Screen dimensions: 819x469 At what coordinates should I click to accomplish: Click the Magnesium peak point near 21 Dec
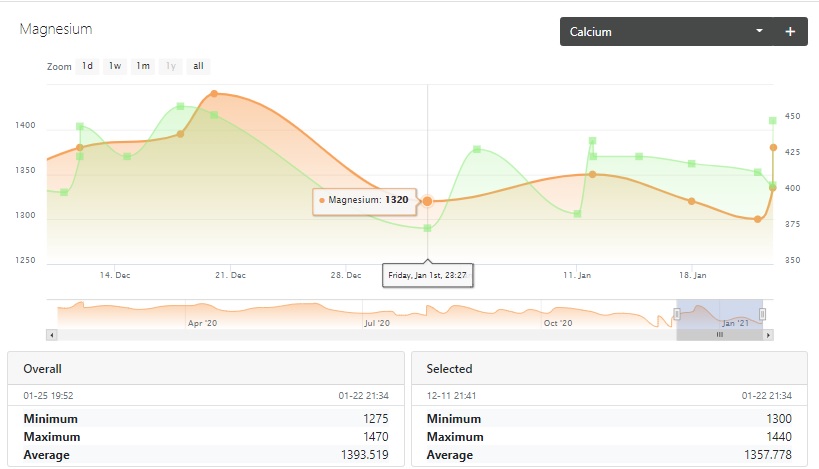coord(214,94)
